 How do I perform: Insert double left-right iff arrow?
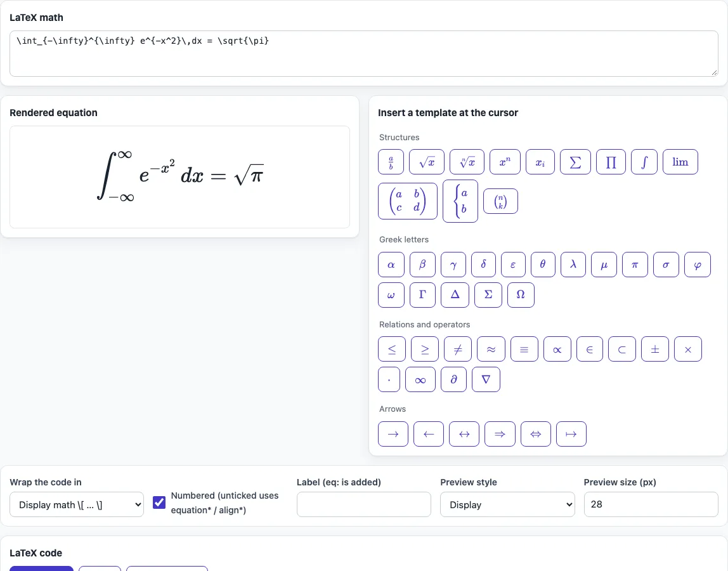536,434
